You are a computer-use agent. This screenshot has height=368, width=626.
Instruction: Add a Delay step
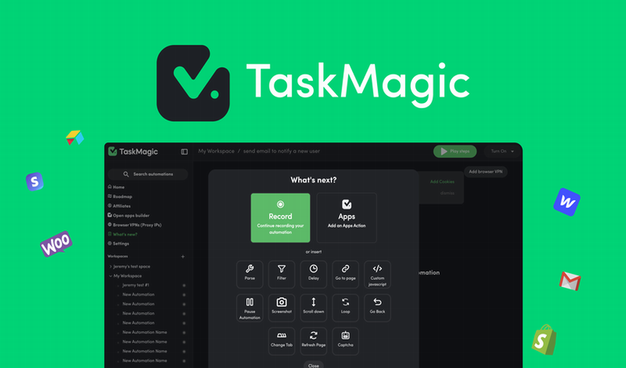point(313,274)
